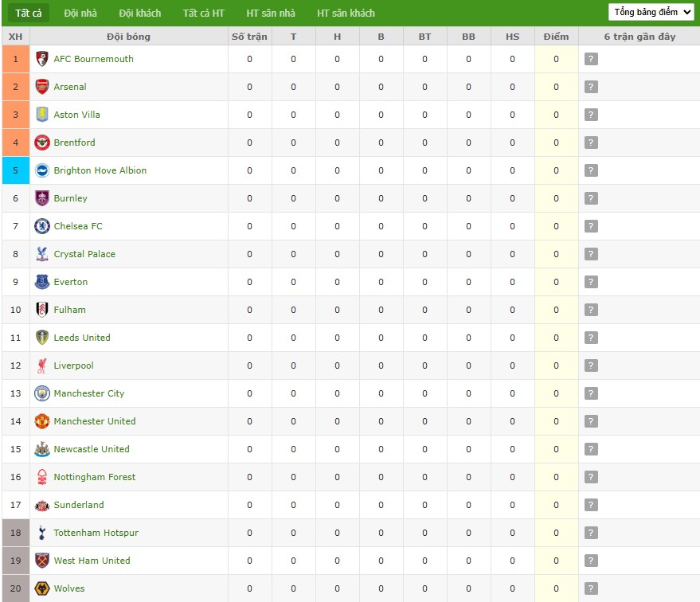Click the blue rank 5 position cell
This screenshot has height=602, width=700.
[15, 170]
